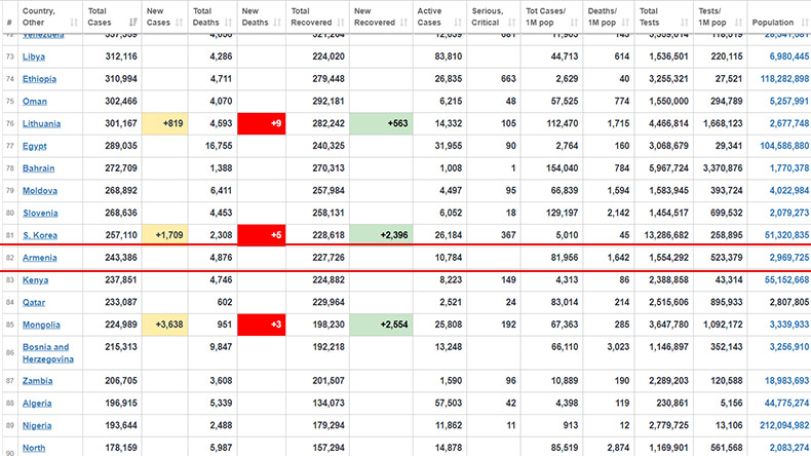Sort by Tests/1M pop sort icon
Screen dimensions: 811x456
click(738, 22)
